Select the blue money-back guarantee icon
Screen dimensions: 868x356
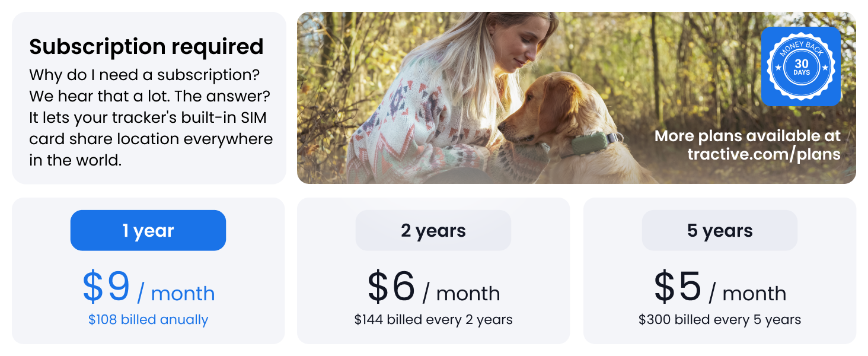pyautogui.click(x=801, y=67)
